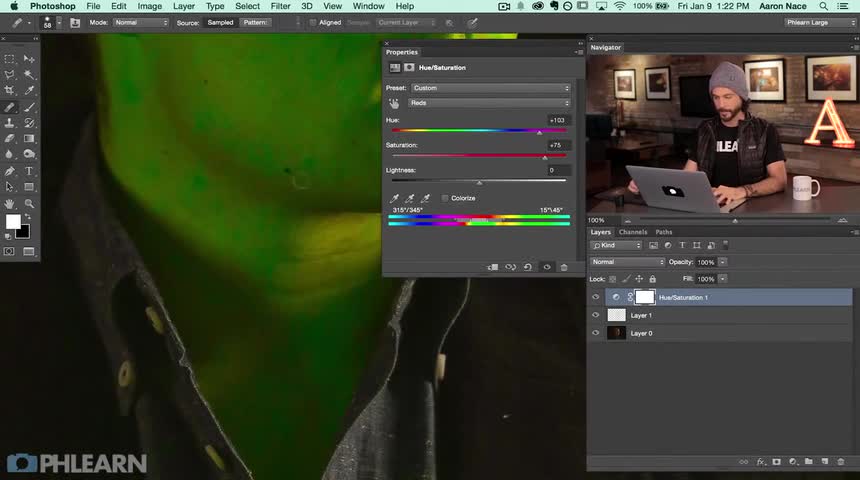Reset Hue/Saturation adjustment to defaults

(528, 267)
